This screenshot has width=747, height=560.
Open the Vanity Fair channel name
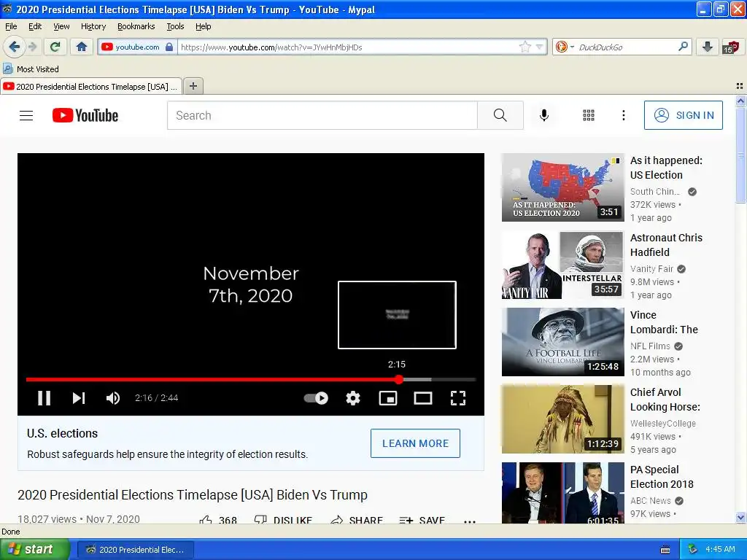651,268
